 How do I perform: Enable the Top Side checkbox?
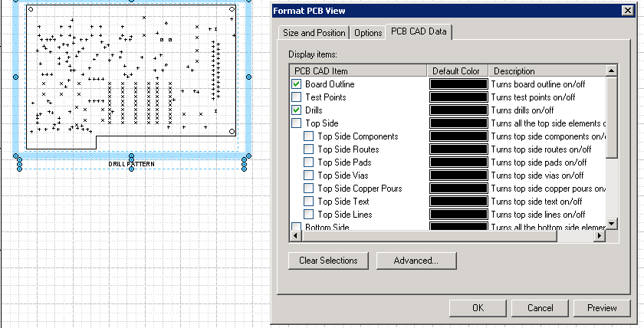click(x=296, y=123)
